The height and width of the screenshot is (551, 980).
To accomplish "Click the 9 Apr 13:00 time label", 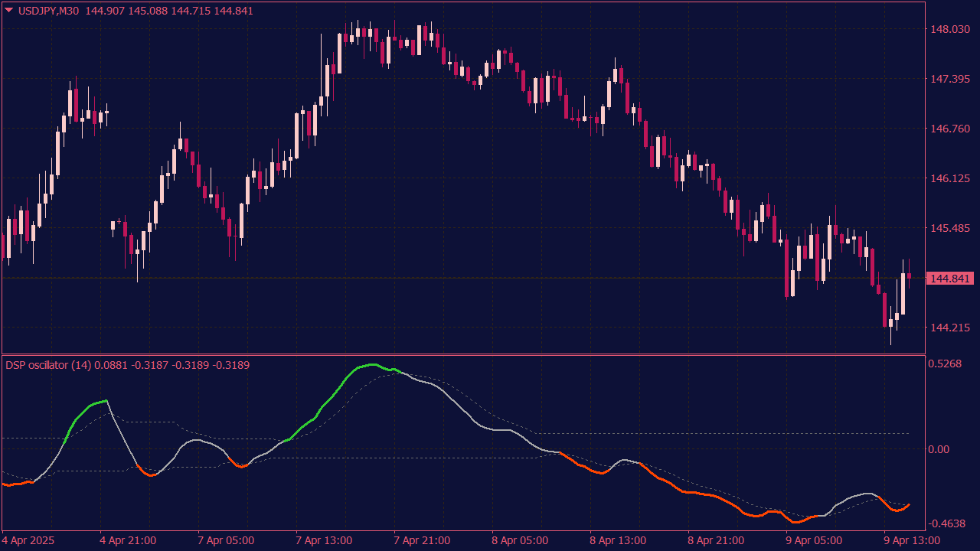I will point(912,540).
